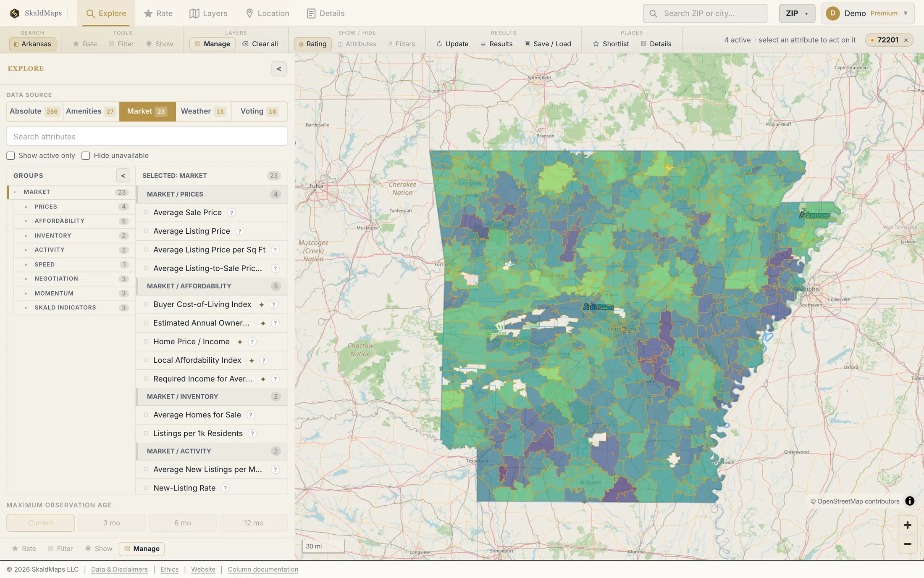This screenshot has width=924, height=578.
Task: Zoom out the map with minus icon
Action: (907, 544)
